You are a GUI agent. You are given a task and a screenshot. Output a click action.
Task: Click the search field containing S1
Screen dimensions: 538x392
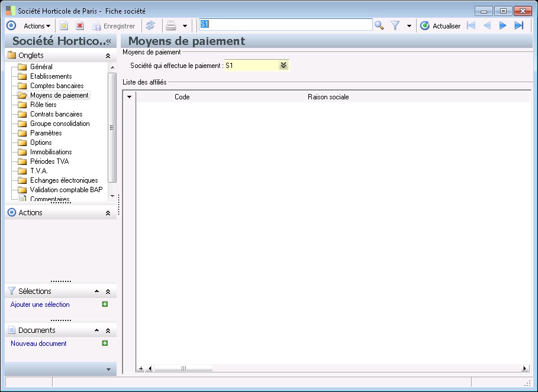[285, 25]
